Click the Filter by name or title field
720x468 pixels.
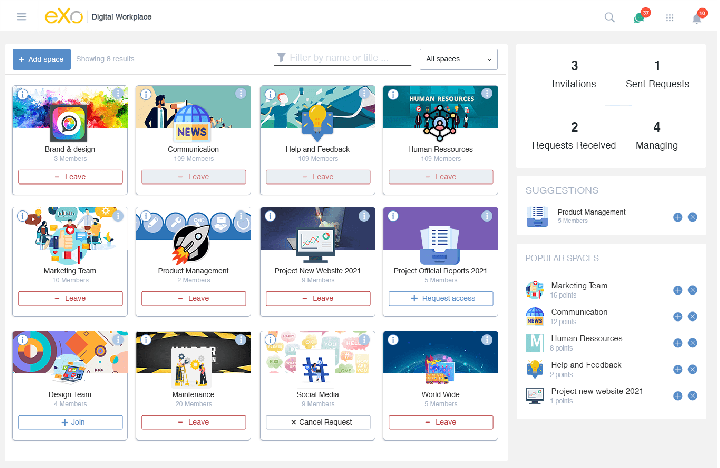click(343, 58)
